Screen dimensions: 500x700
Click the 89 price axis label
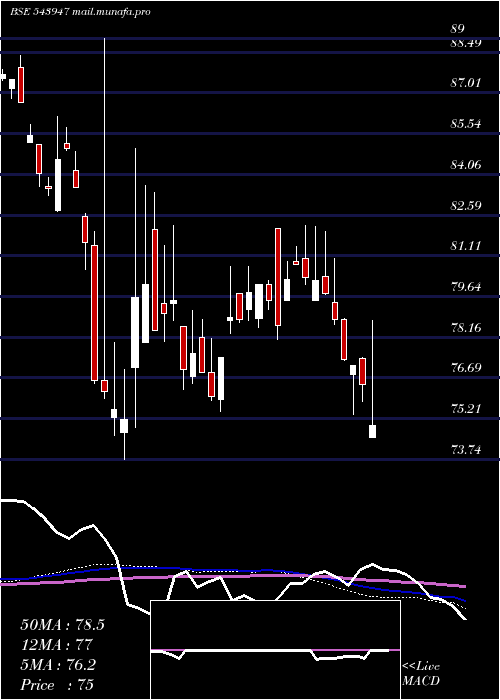coord(458,29)
